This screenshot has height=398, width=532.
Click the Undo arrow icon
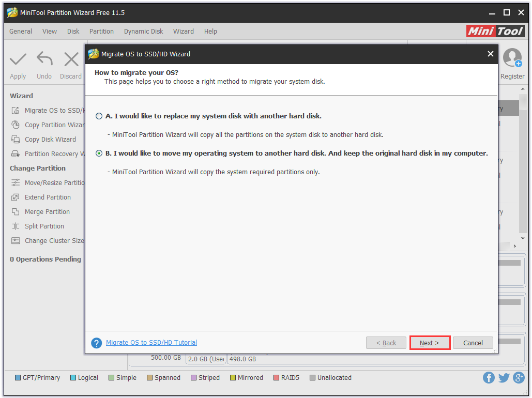click(45, 58)
